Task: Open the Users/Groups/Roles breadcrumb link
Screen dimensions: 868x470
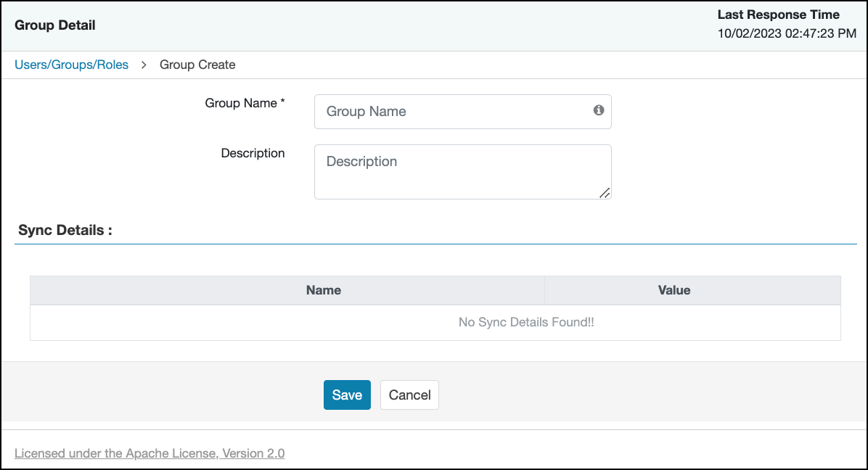Action: pos(71,65)
